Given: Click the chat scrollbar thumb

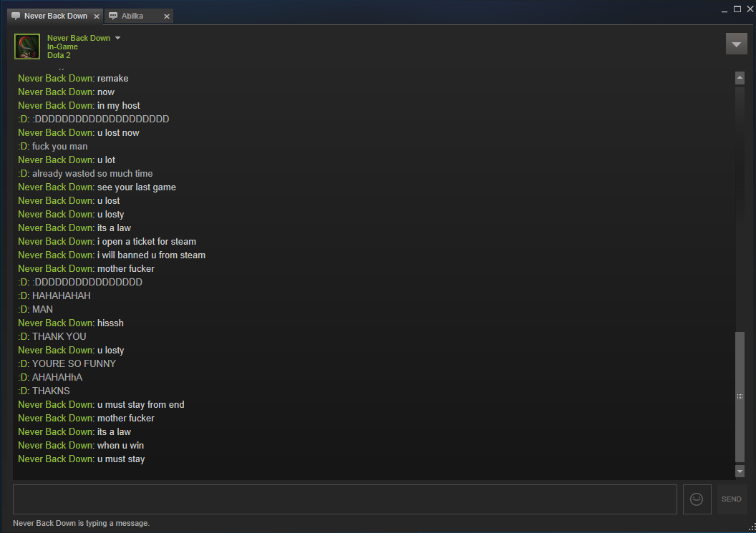Looking at the screenshot, I should pyautogui.click(x=740, y=396).
